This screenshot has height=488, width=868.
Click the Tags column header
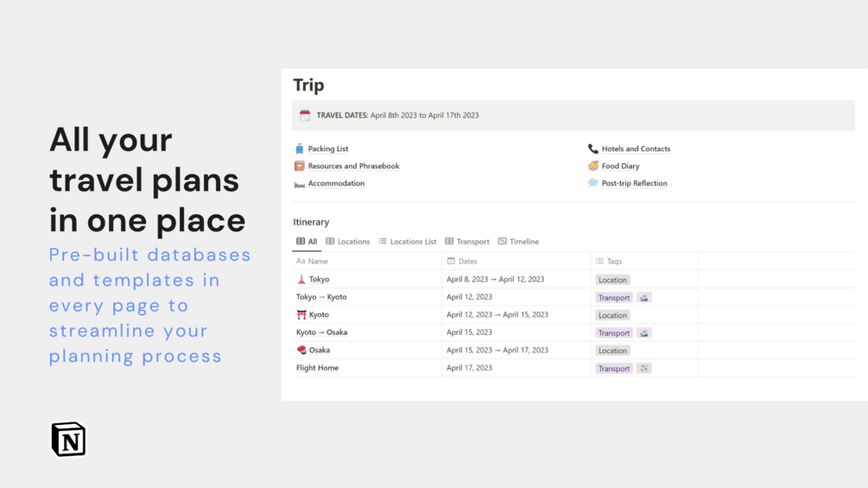coord(614,261)
